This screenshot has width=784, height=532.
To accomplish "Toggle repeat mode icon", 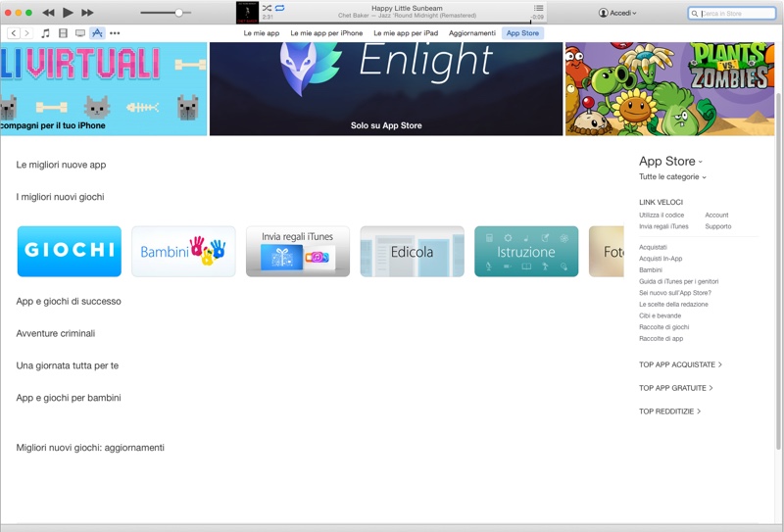I will pyautogui.click(x=280, y=8).
